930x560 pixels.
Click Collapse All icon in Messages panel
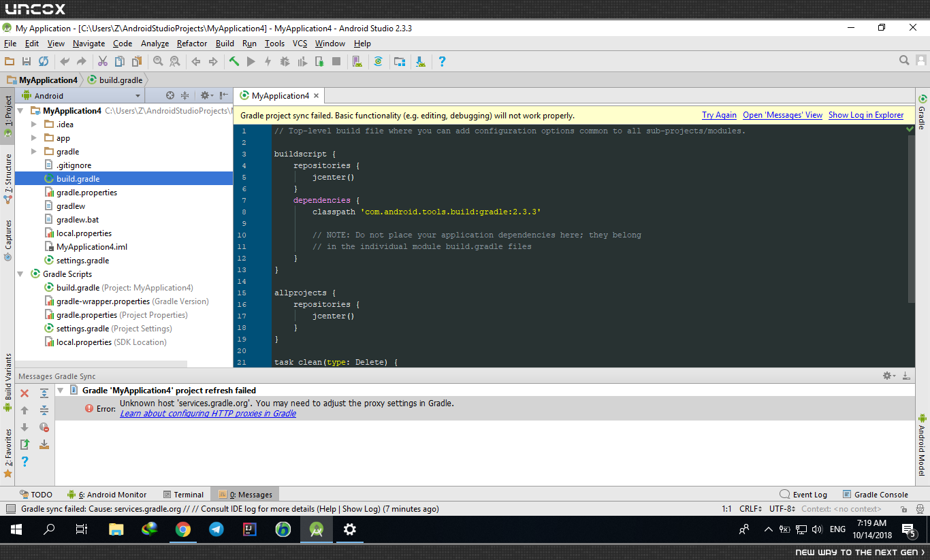[44, 410]
